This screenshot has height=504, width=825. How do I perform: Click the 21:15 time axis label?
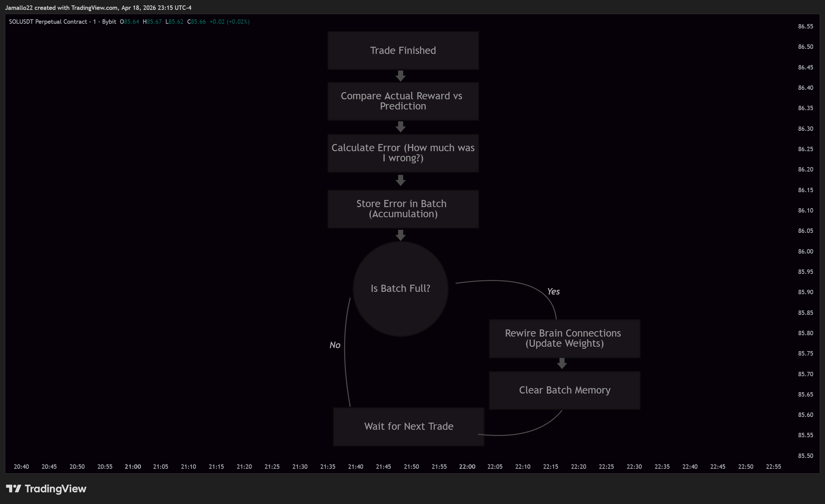point(216,467)
